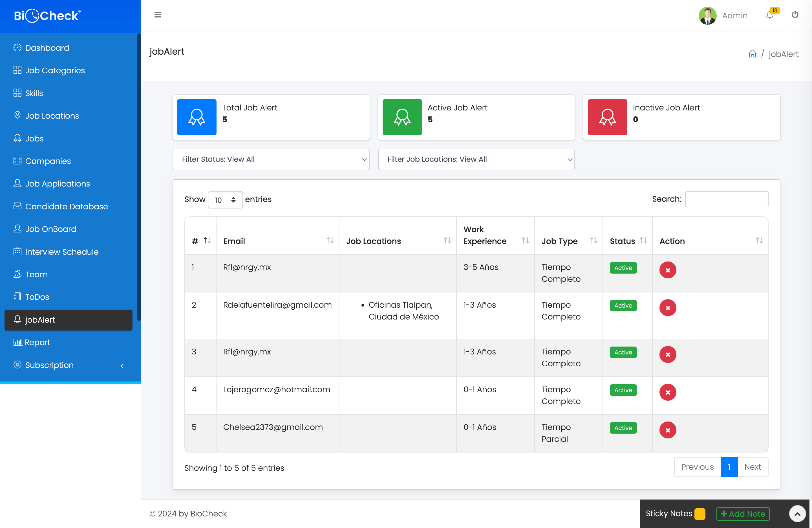The width and height of the screenshot is (812, 528).
Task: Change the Show entries count selector
Action: (225, 200)
